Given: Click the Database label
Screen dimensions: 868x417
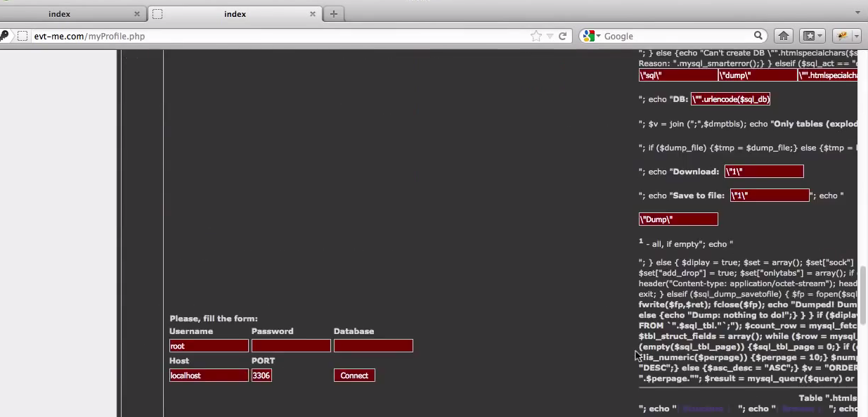Looking at the screenshot, I should 354,331.
